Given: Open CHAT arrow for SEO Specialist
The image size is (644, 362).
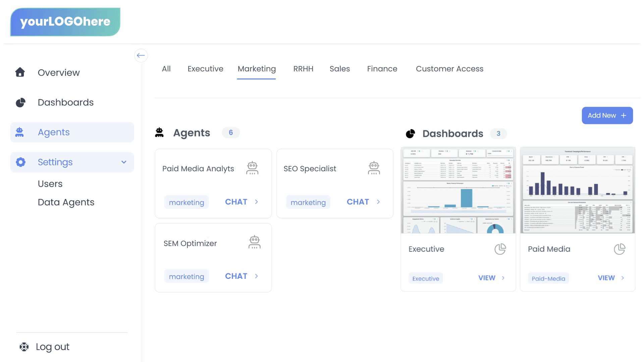Looking at the screenshot, I should [378, 202].
